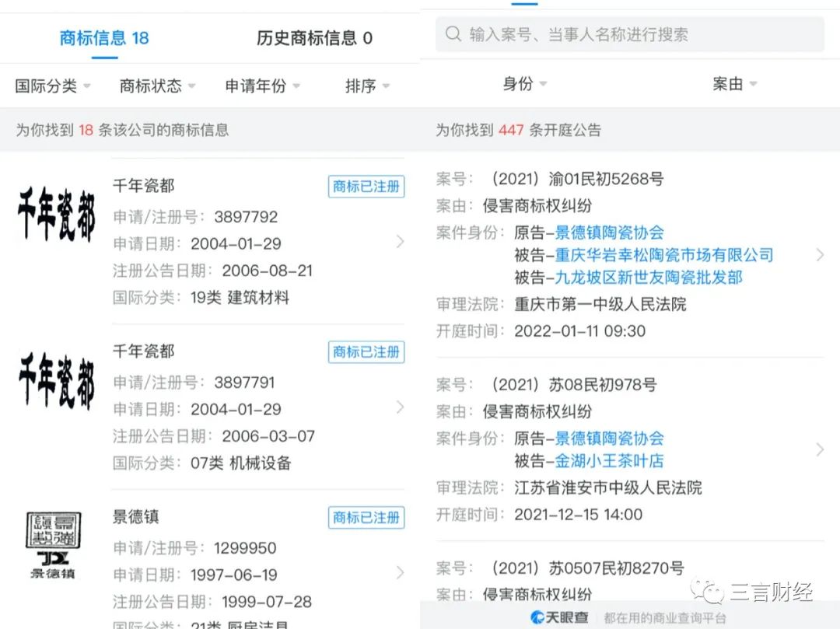The width and height of the screenshot is (840, 629).
Task: Select case number (2021) 苏0507民初8270号
Action: (588, 568)
